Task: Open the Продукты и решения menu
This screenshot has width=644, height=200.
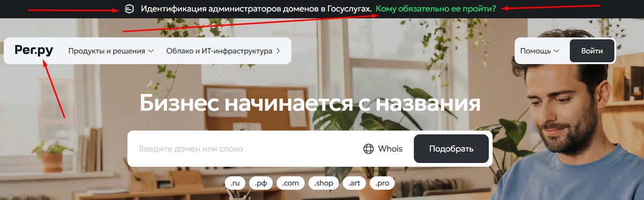Action: [x=111, y=51]
